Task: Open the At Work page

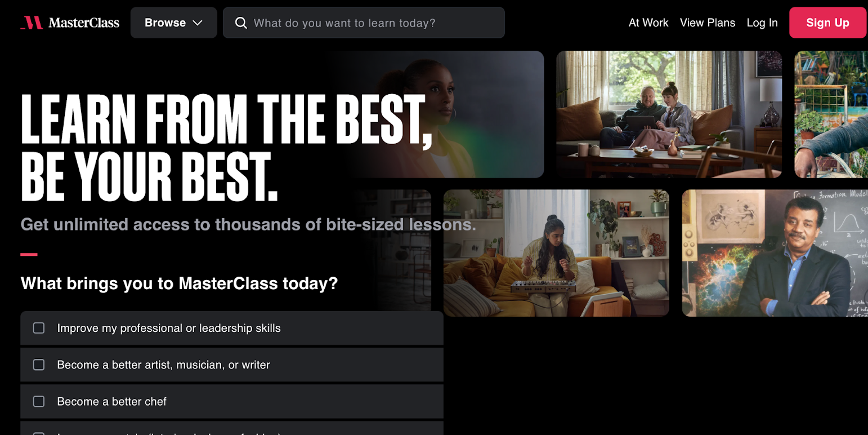Action: (x=648, y=23)
